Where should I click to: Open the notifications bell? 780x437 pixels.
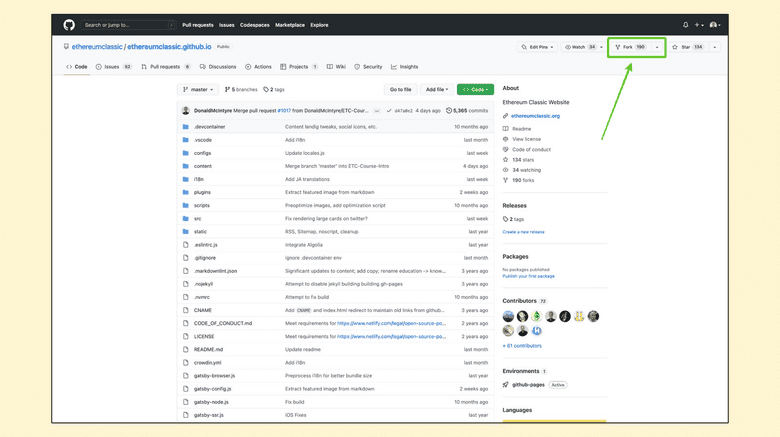(x=685, y=25)
